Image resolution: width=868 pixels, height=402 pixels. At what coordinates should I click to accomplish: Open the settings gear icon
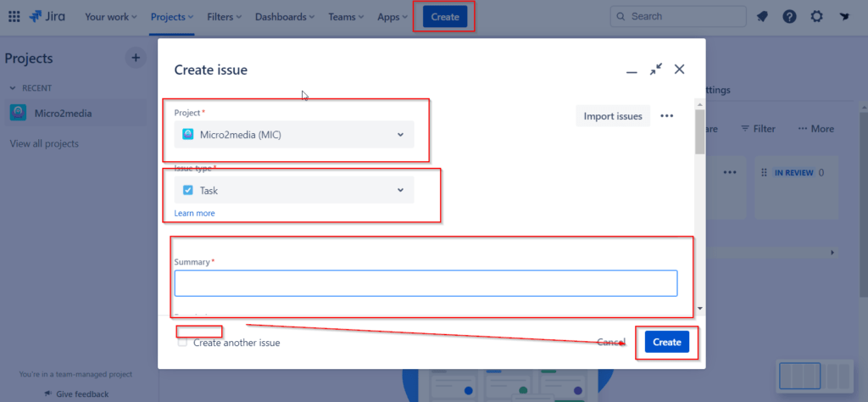816,17
